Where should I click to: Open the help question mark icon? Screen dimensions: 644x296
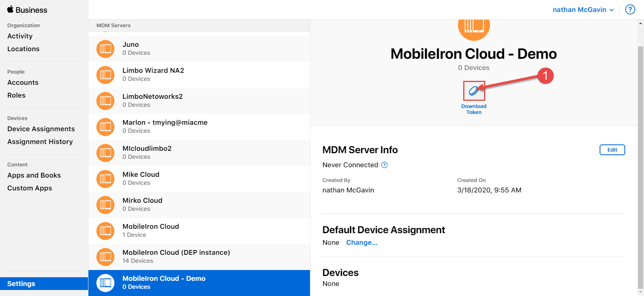pyautogui.click(x=630, y=9)
